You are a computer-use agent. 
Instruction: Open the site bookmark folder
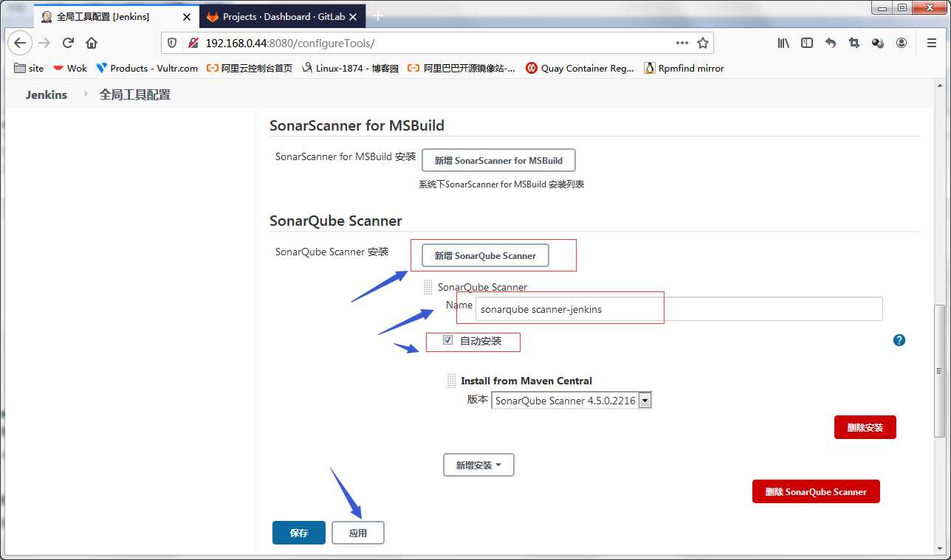(29, 68)
